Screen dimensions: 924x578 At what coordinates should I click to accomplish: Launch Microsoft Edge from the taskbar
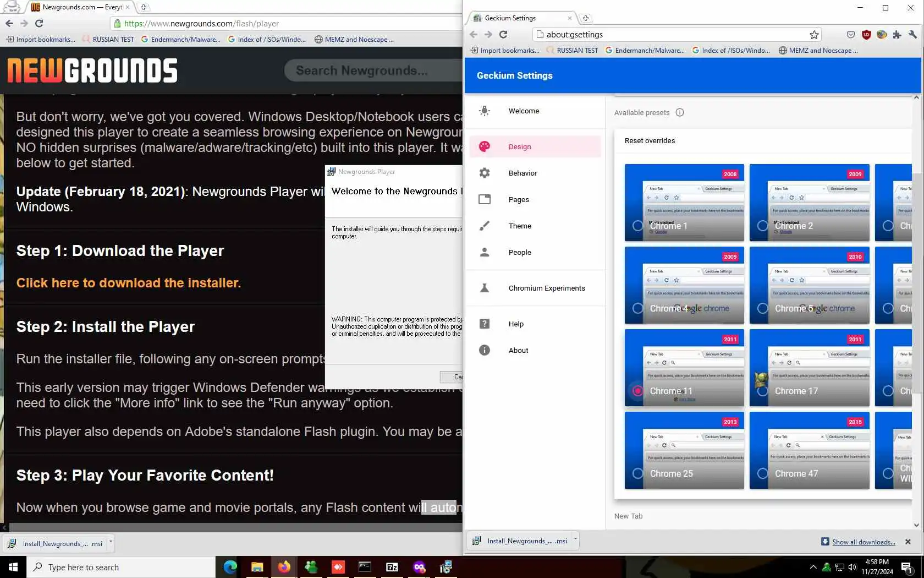230,567
